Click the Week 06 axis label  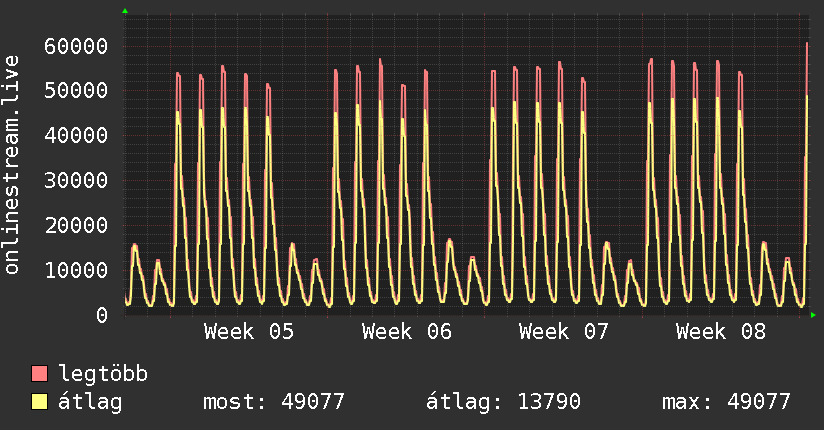(x=407, y=332)
